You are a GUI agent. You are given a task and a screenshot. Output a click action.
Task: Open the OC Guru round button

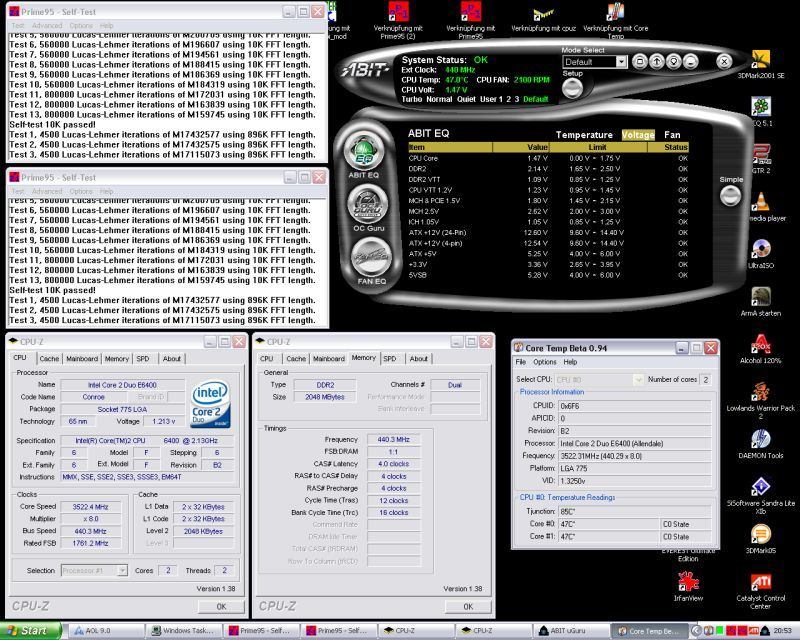(368, 205)
